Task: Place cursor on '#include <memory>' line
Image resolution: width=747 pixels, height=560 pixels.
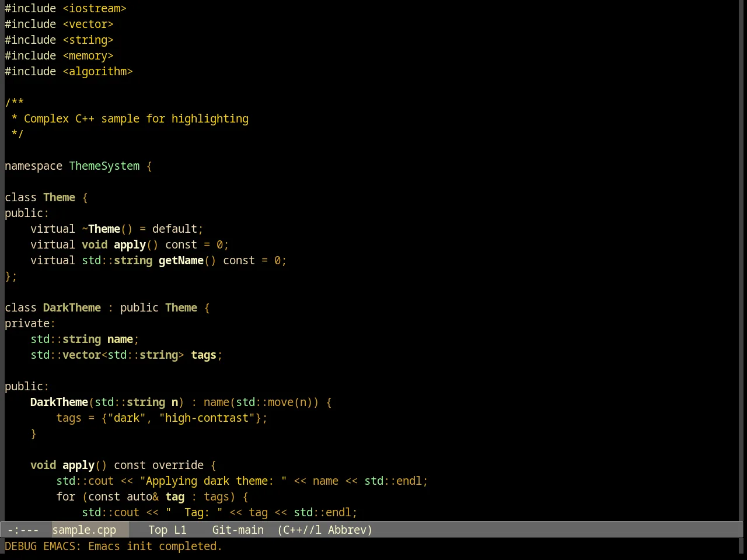Action: (59, 55)
